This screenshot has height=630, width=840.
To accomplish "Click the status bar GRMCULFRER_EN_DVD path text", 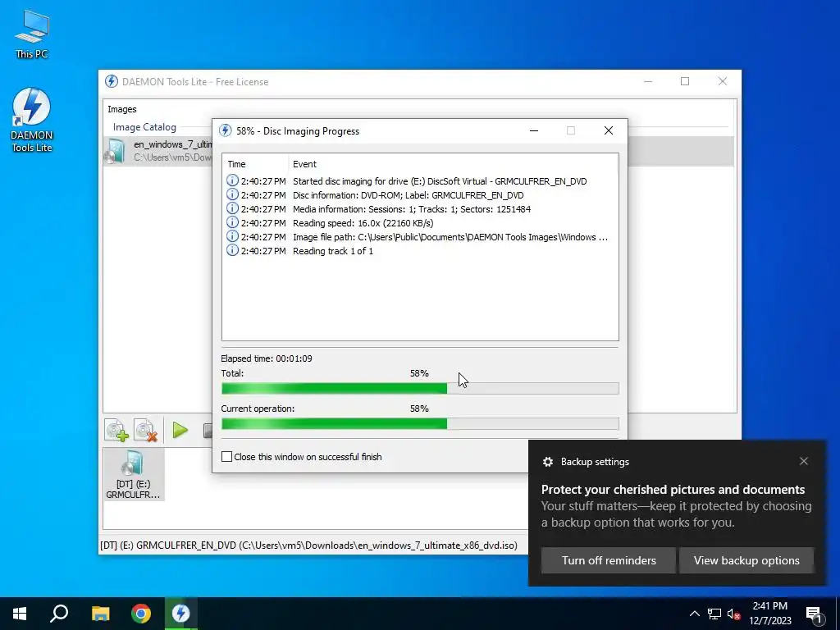I will click(308, 546).
